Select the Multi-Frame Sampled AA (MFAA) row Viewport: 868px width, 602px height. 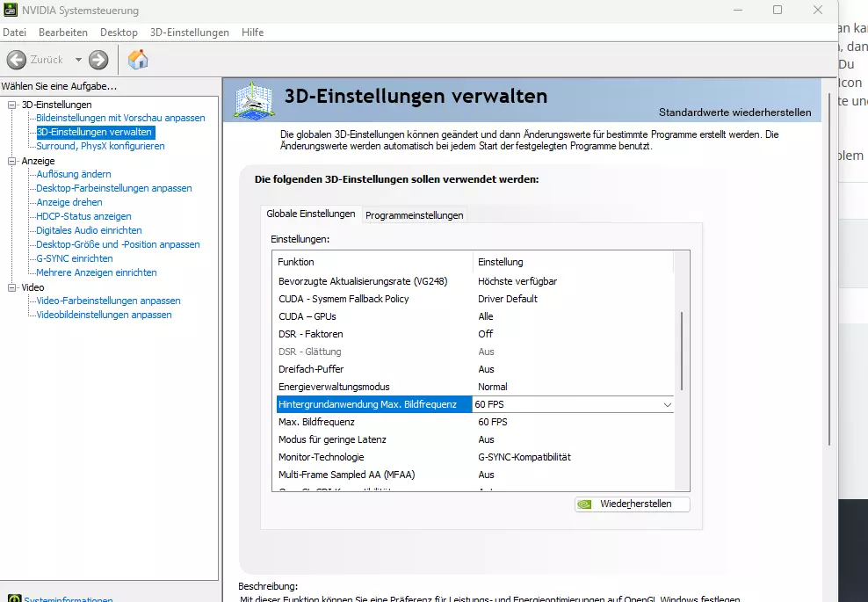tap(475, 475)
